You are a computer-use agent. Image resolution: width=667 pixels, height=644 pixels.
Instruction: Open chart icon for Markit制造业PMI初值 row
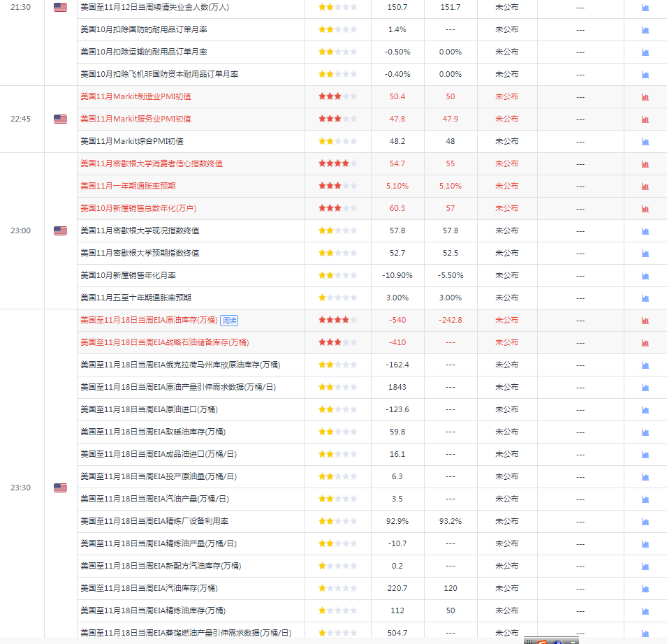(x=645, y=97)
